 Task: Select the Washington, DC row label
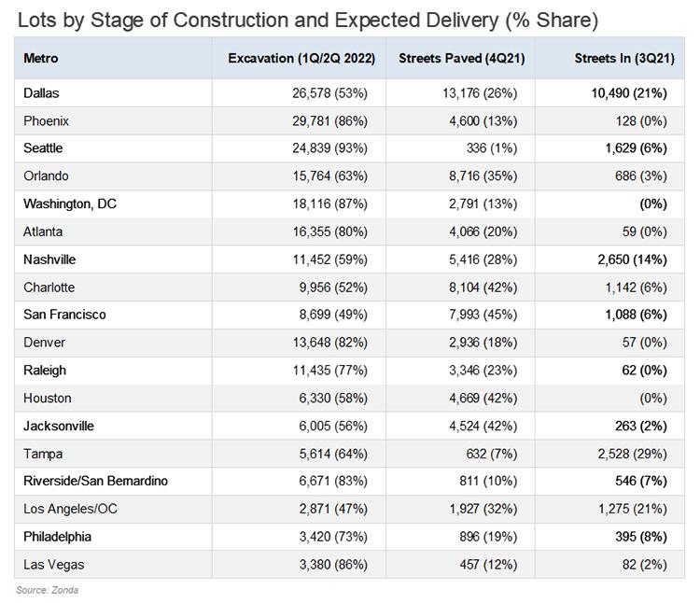tap(70, 203)
